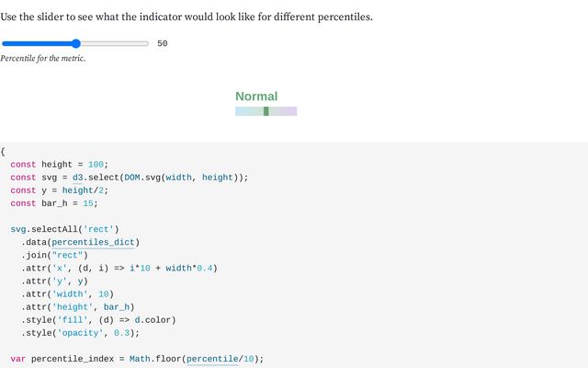588x368 pixels.
Task: Click the green 'Normal' indicator label
Action: click(x=256, y=97)
